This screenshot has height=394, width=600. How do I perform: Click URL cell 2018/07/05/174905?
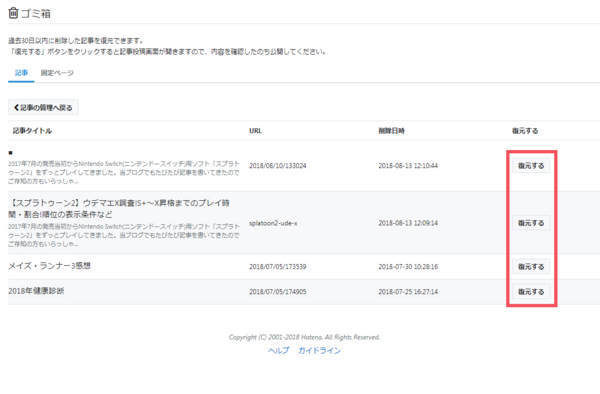tap(278, 292)
